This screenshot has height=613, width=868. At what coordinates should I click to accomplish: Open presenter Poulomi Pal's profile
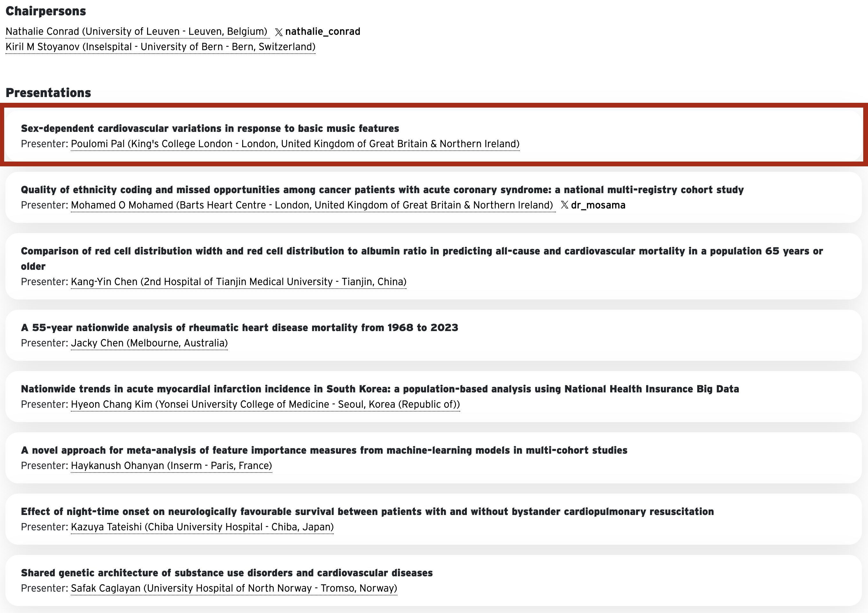[x=295, y=144]
